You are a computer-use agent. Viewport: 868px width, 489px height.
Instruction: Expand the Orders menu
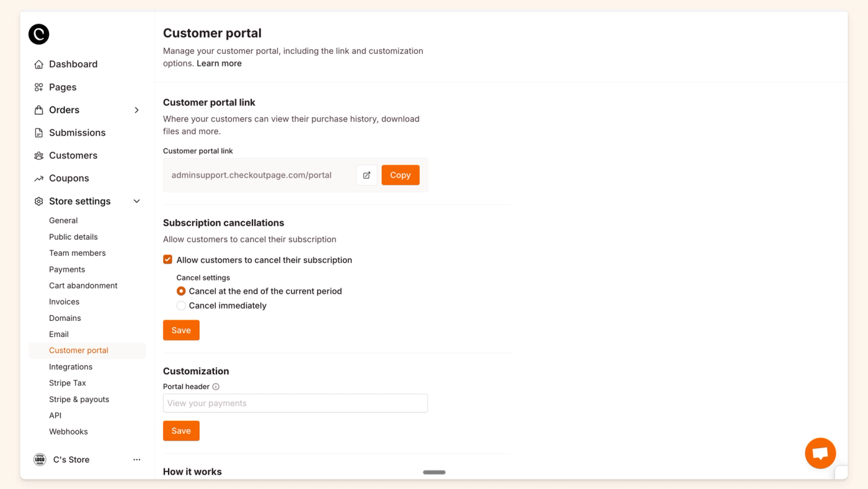pyautogui.click(x=136, y=109)
